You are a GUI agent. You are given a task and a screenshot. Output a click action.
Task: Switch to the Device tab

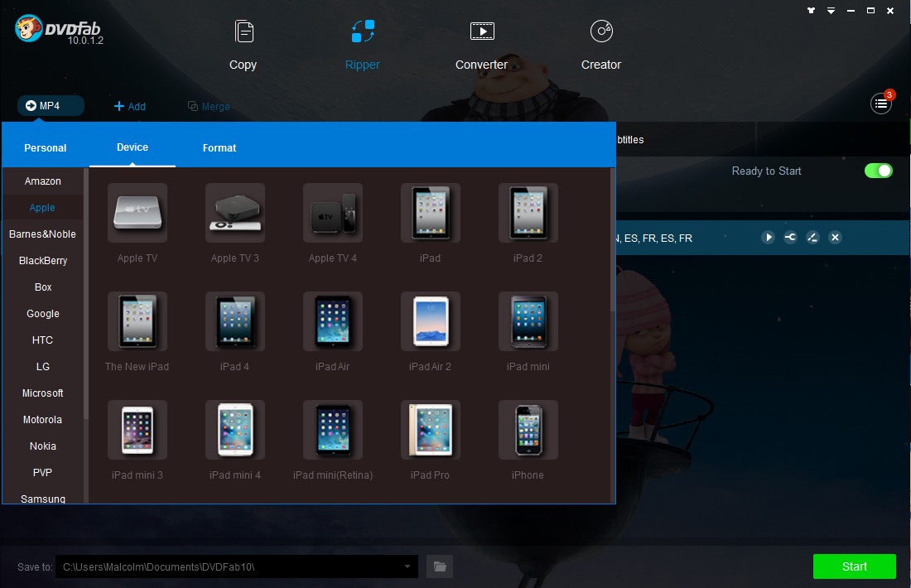133,147
